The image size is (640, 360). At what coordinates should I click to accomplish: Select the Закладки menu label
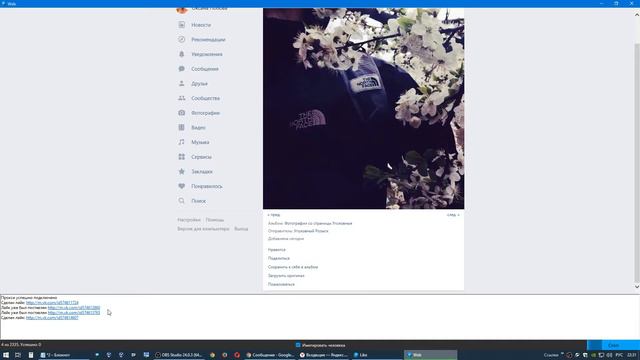tap(202, 172)
